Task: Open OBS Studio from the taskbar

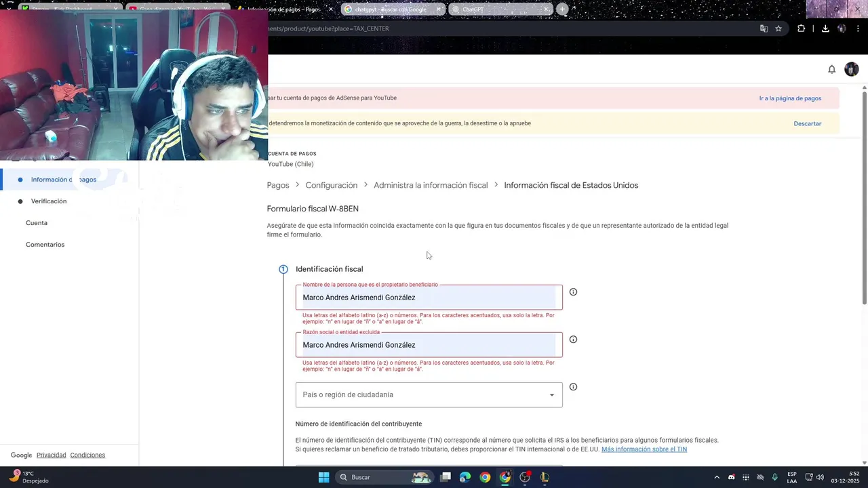Action: coord(525,477)
